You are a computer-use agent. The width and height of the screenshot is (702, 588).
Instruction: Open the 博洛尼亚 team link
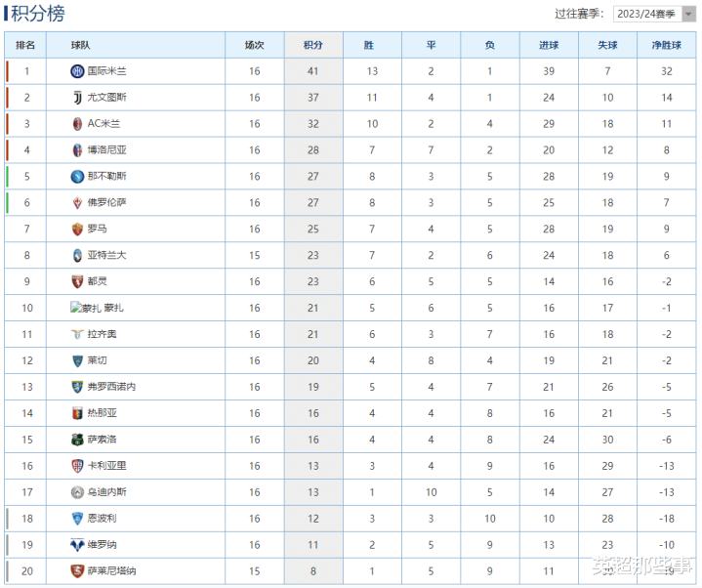point(107,150)
